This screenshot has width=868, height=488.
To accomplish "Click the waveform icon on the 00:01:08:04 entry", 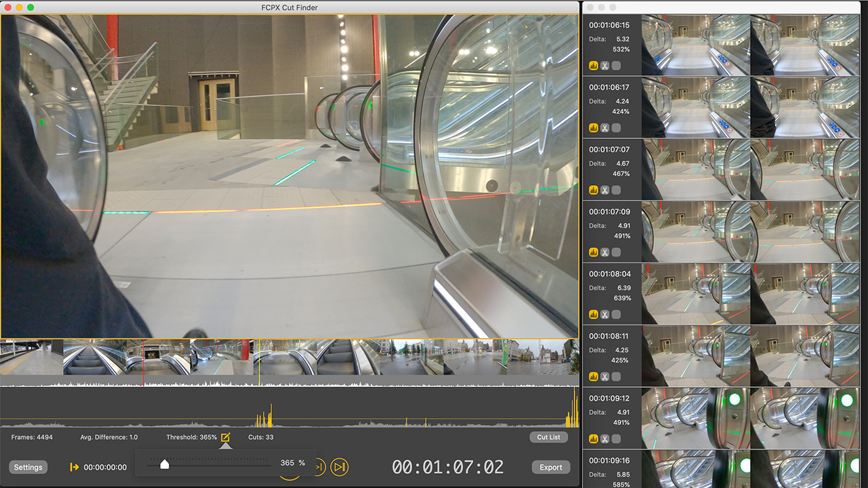I will 593,314.
